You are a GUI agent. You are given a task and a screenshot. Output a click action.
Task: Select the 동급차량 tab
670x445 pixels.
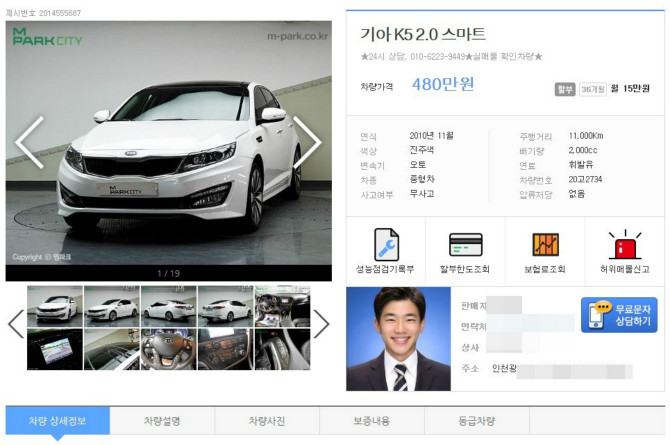[x=476, y=420]
